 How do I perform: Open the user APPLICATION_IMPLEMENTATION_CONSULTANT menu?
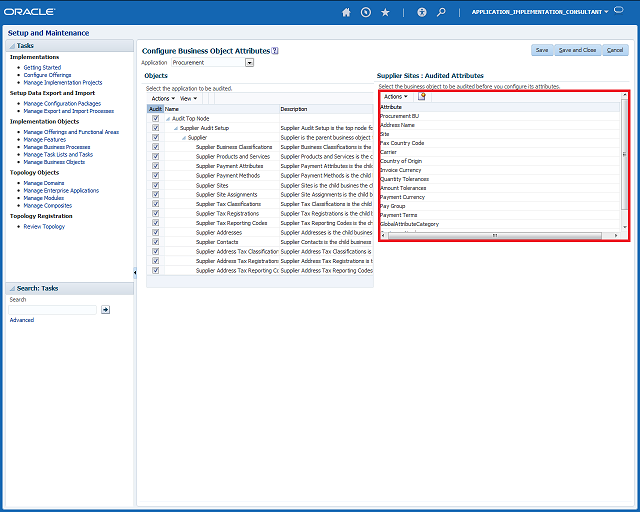[x=540, y=12]
